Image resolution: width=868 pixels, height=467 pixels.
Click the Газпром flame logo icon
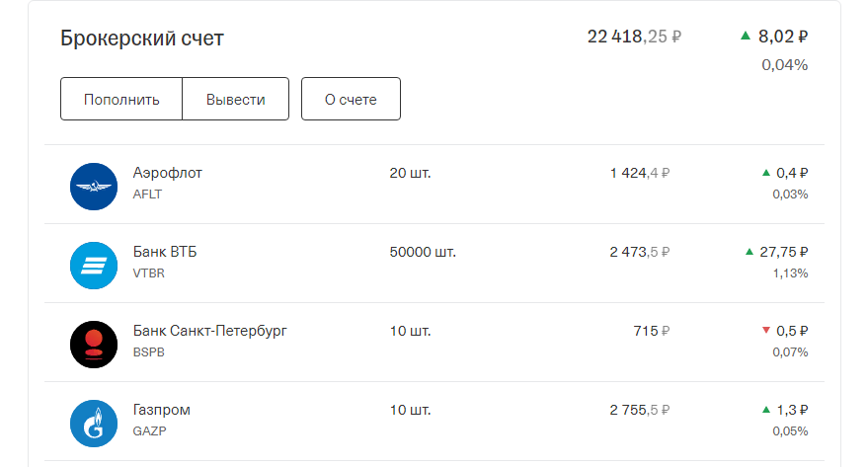(94, 424)
